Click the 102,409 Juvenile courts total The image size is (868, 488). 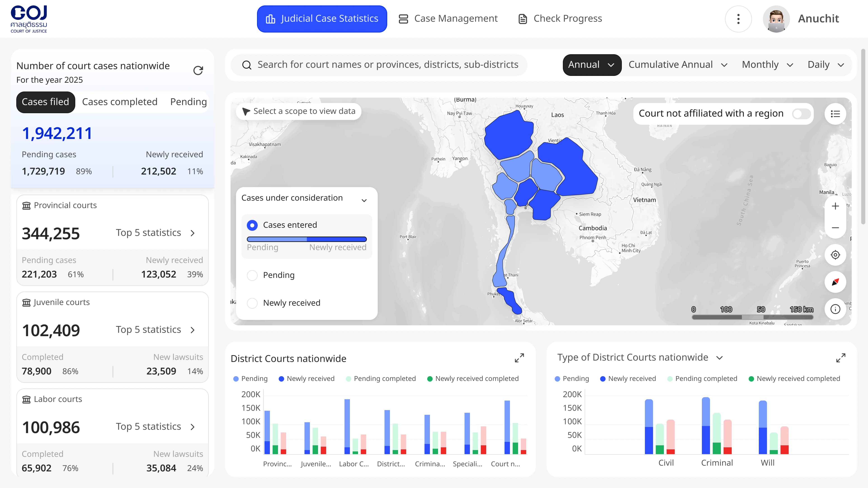coord(51,331)
